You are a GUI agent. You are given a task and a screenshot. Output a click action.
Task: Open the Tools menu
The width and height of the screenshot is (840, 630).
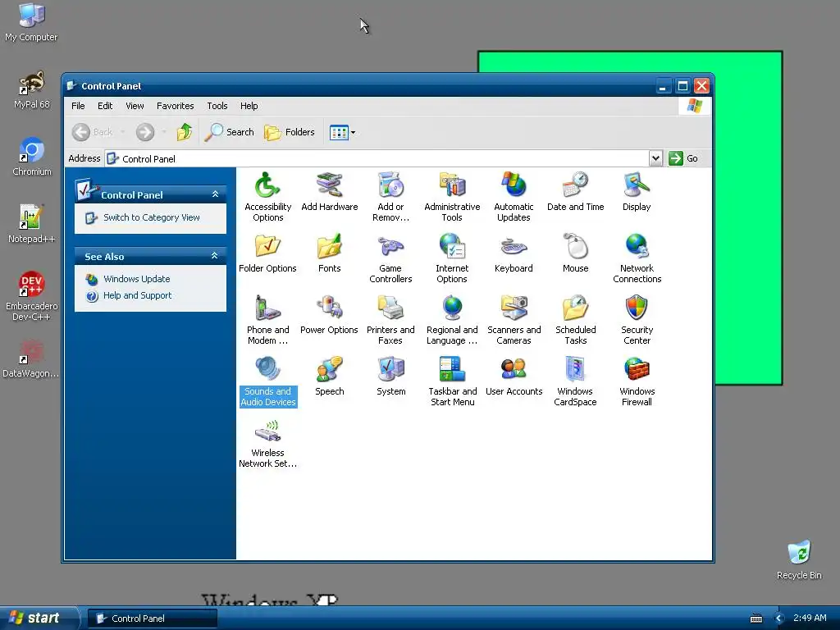tap(217, 106)
